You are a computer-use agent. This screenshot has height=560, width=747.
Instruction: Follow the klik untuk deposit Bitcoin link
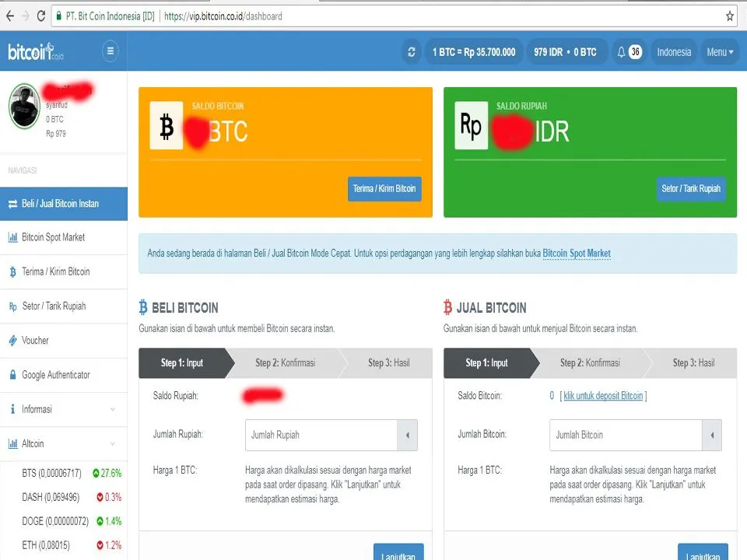603,396
